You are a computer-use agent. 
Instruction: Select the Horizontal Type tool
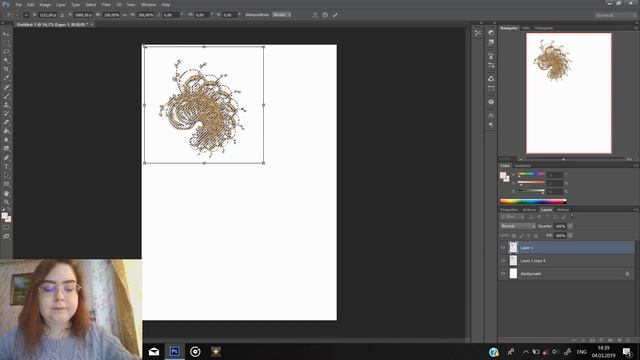(x=6, y=167)
